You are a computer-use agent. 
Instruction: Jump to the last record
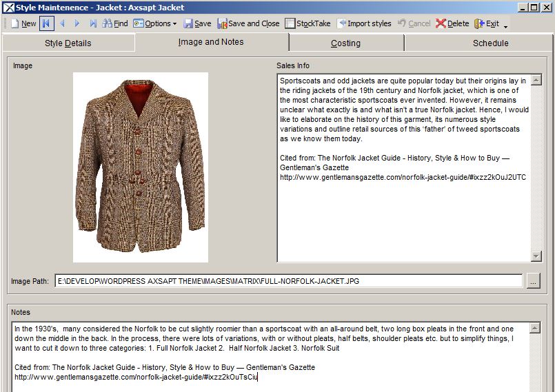coord(93,23)
